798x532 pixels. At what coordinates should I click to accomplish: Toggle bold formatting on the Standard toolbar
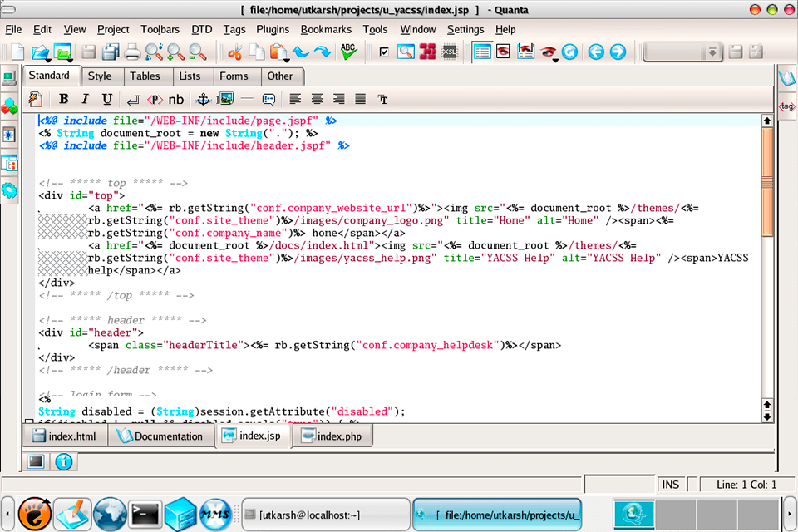click(x=63, y=99)
